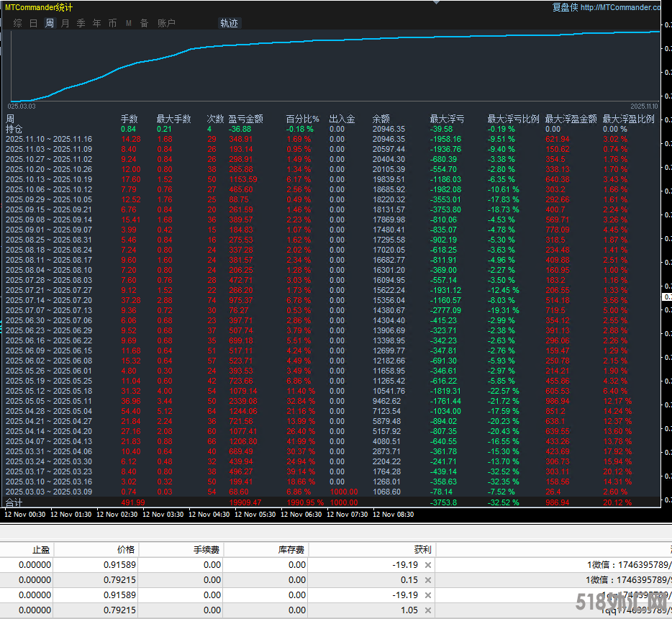Select the 币 currency tab
672x619 pixels.
[x=112, y=23]
